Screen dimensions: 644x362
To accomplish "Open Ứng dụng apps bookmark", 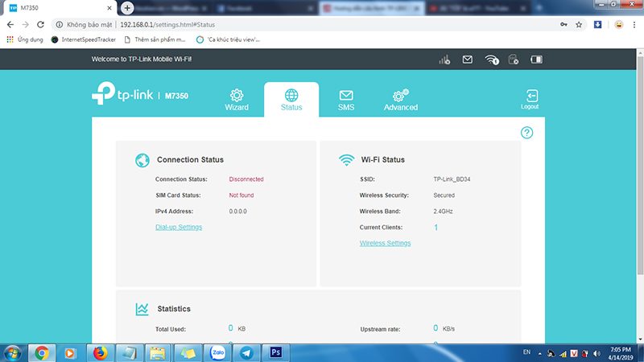I will pos(25,39).
